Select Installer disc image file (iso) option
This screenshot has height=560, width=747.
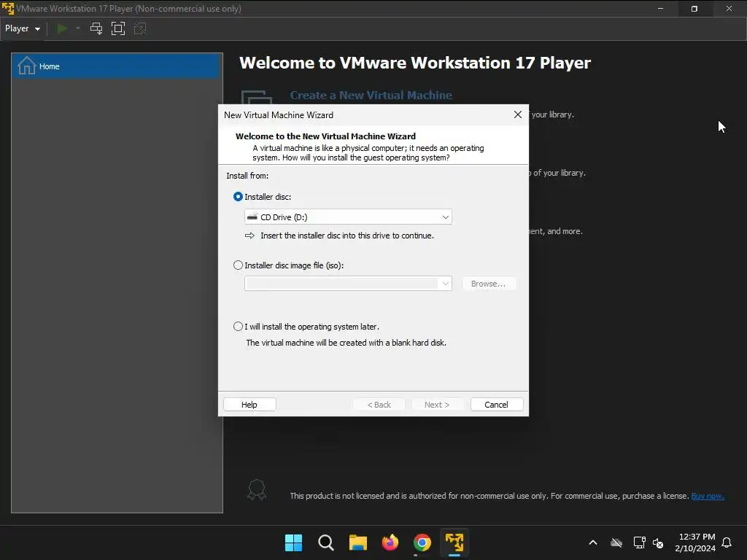coord(238,265)
